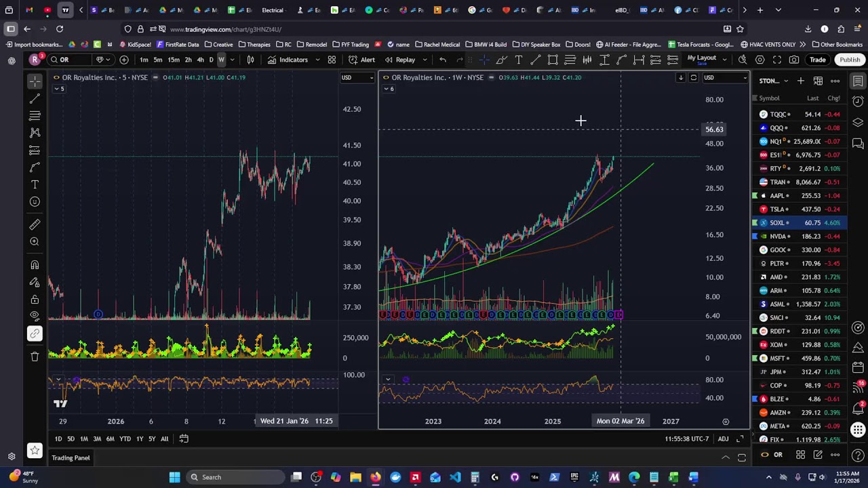Click the Publish button
The width and height of the screenshot is (868, 488).
850,60
